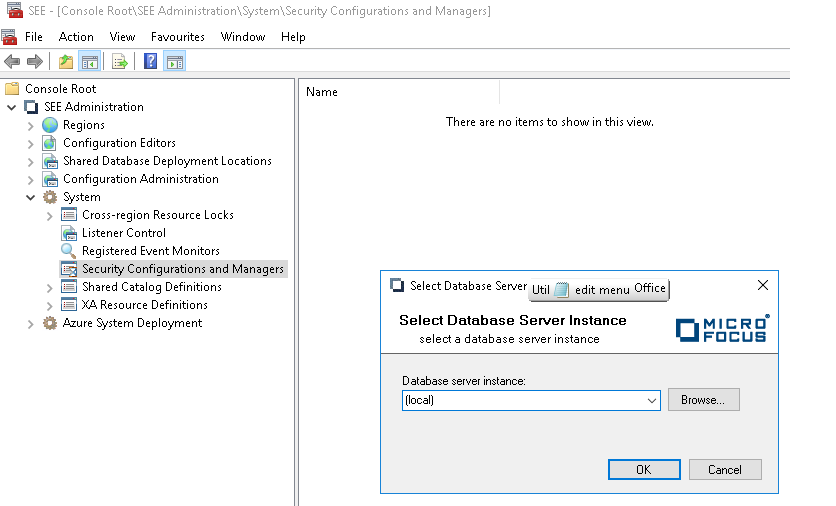
Task: Click the Azure System Deployment gear icon
Action: 50,323
